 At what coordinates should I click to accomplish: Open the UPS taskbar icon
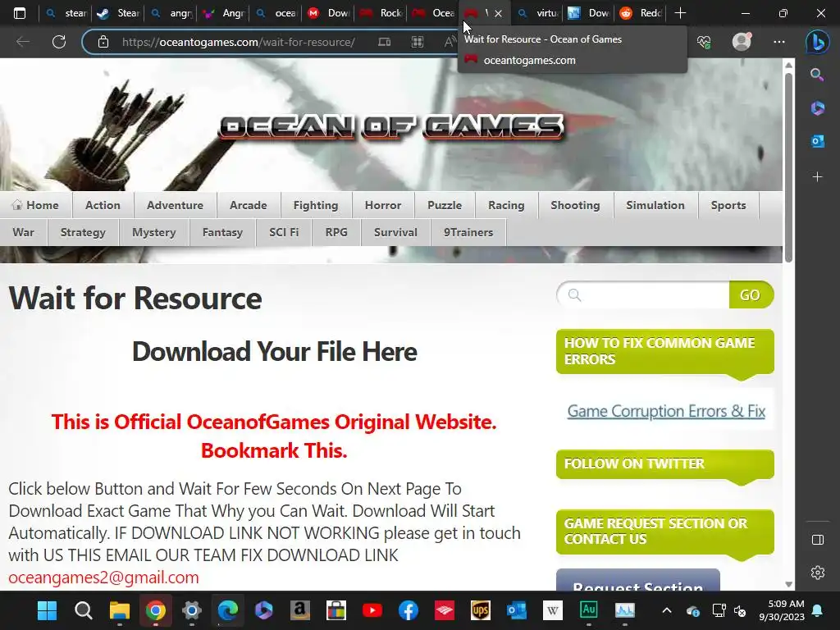pos(481,610)
